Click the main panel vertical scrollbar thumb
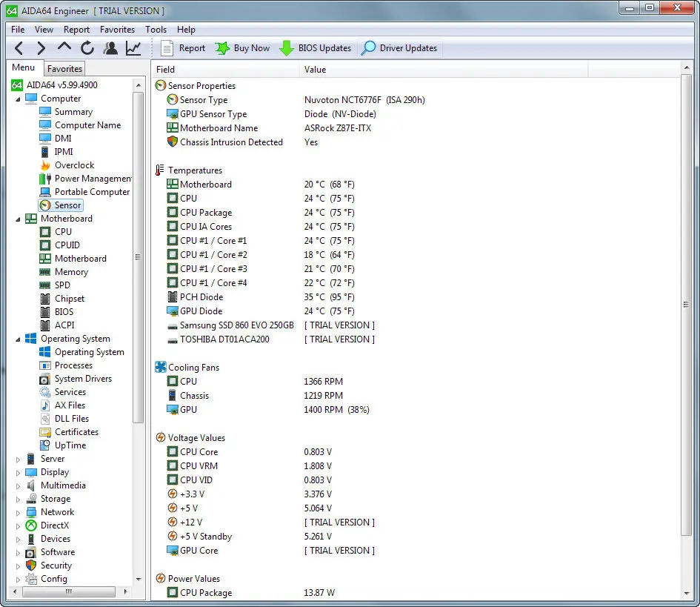 pos(686,305)
